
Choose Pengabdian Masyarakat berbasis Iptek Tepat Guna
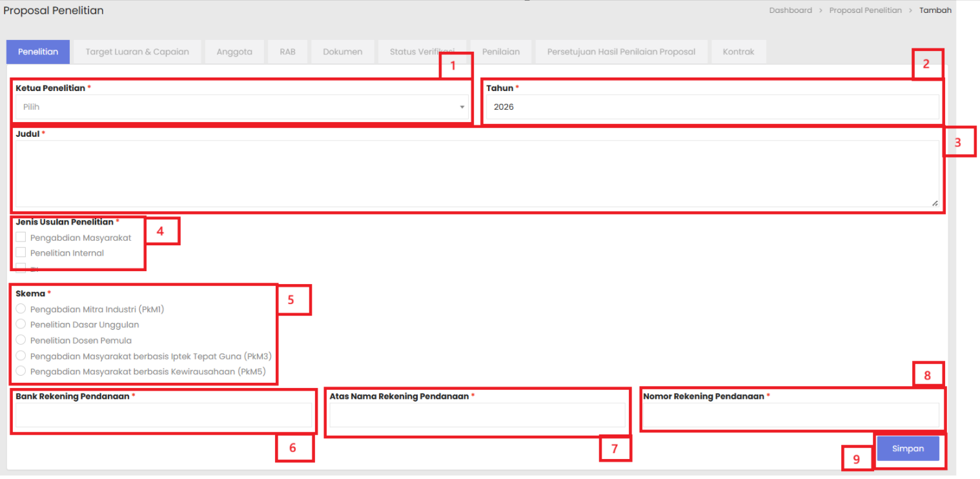(21, 356)
